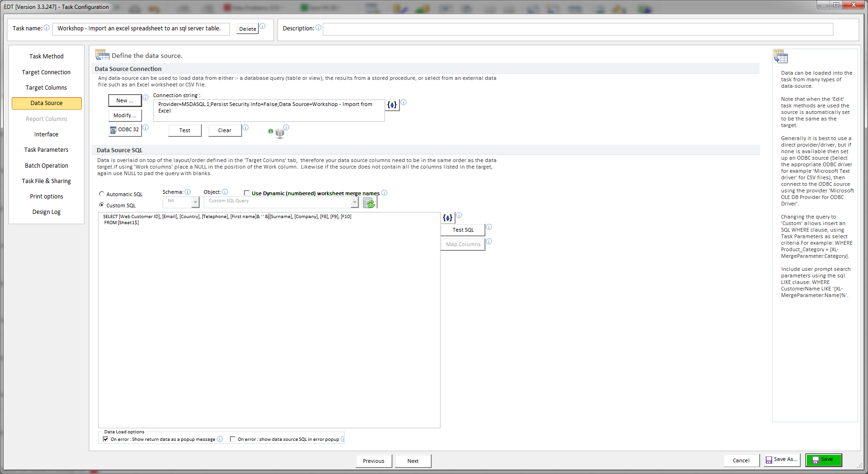The width and height of the screenshot is (868, 474).
Task: Select the Data Source tab
Action: click(46, 103)
